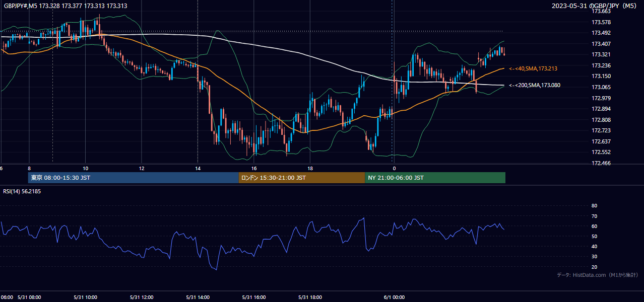Image resolution: width=644 pixels, height=302 pixels.
Task: Click RSI scale value 20
Action: (x=594, y=267)
